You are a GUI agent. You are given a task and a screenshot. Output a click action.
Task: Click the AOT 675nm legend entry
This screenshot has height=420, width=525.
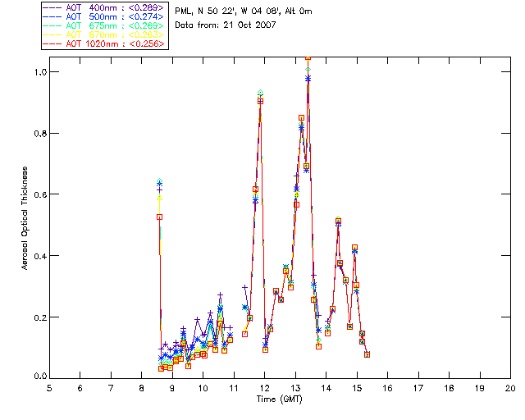point(104,25)
